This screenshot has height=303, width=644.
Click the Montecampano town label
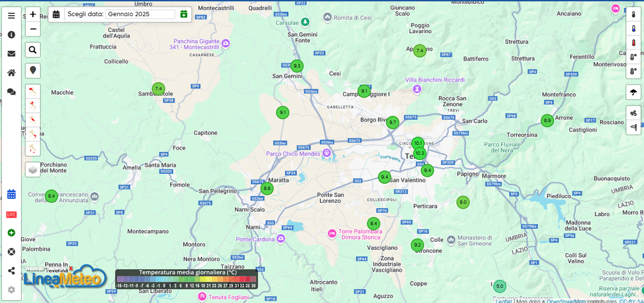tap(148, 231)
